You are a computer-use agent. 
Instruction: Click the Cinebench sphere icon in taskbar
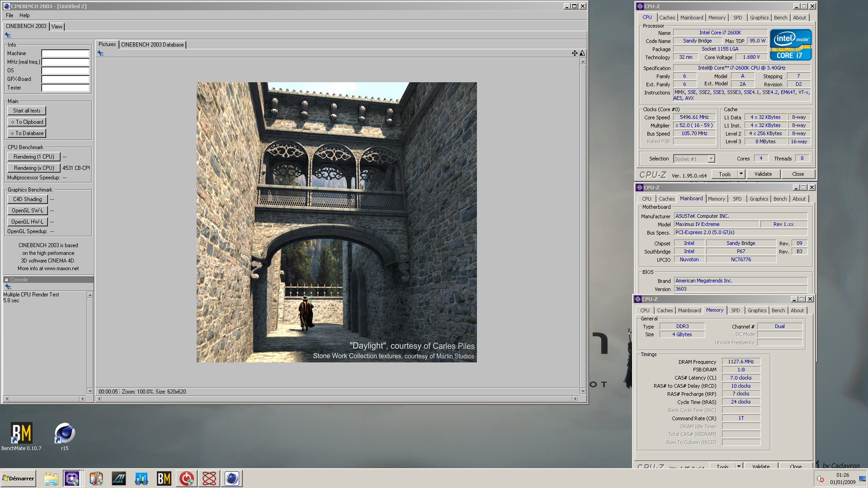pos(232,479)
